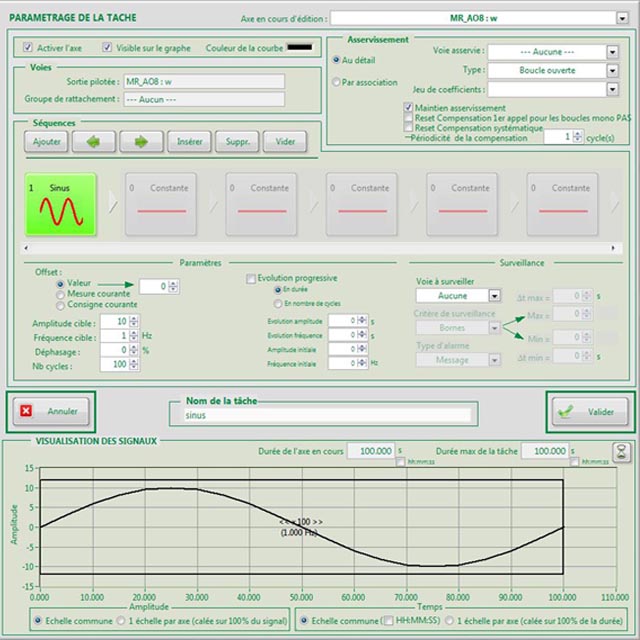The width and height of the screenshot is (640, 640).
Task: Click the hourglass icon near task duration
Action: 621,450
